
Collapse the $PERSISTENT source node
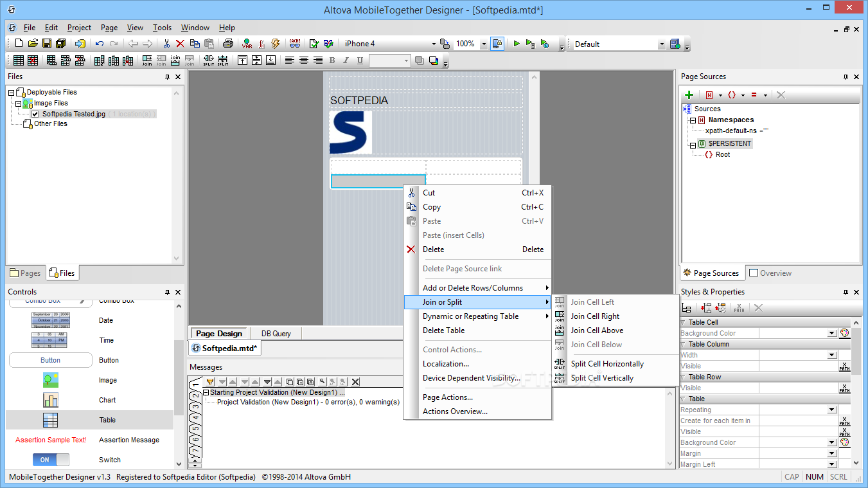pos(693,145)
